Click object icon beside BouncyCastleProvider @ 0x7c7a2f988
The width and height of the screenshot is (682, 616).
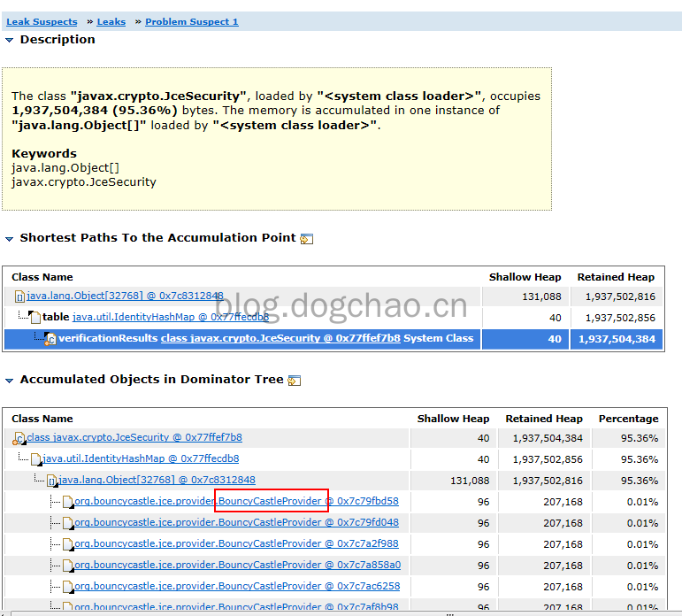pyautogui.click(x=68, y=544)
